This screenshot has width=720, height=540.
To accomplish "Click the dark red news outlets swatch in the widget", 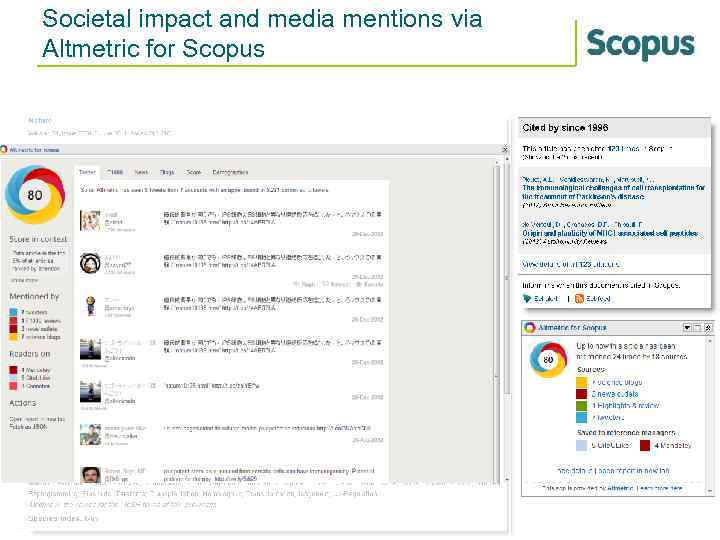I will pos(581,394).
